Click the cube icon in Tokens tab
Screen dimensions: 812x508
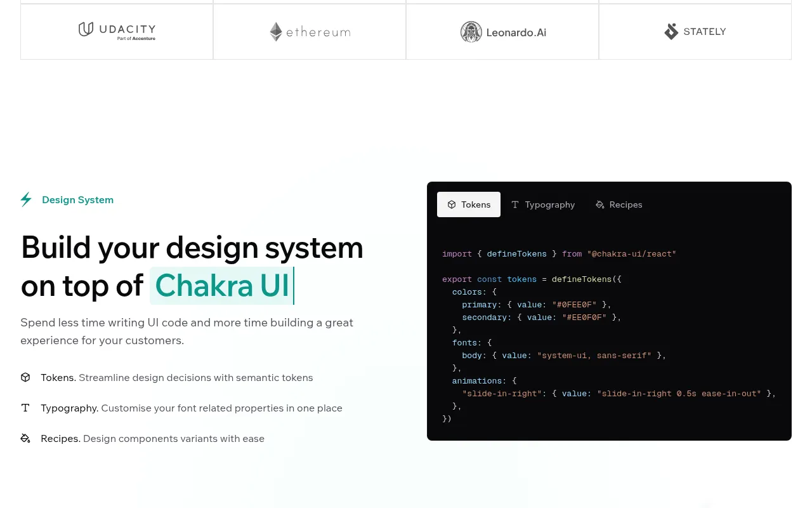[452, 204]
